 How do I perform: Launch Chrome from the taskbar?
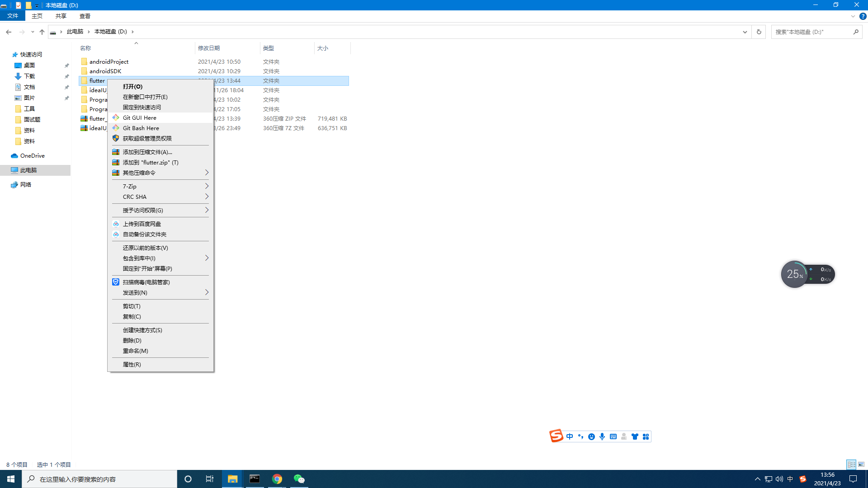(x=277, y=479)
